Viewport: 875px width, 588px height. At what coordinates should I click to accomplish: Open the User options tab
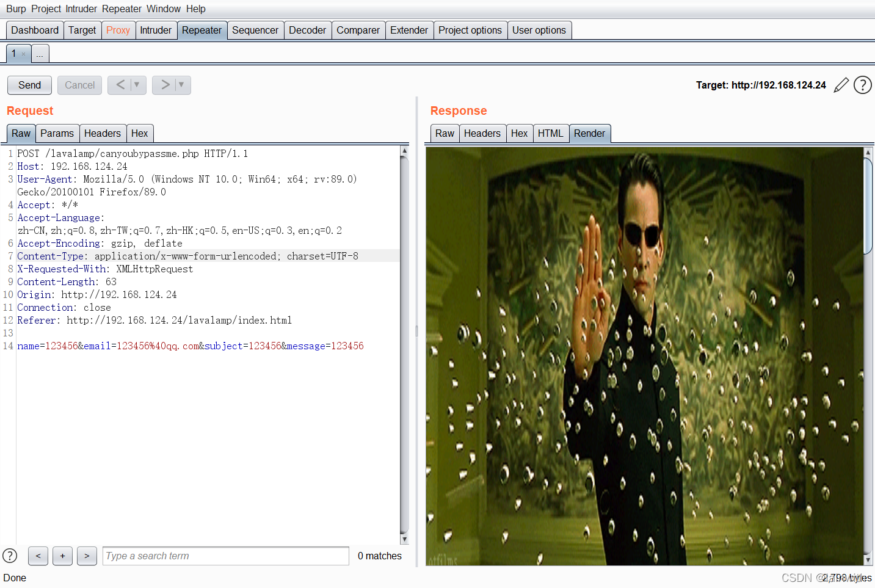coord(539,30)
